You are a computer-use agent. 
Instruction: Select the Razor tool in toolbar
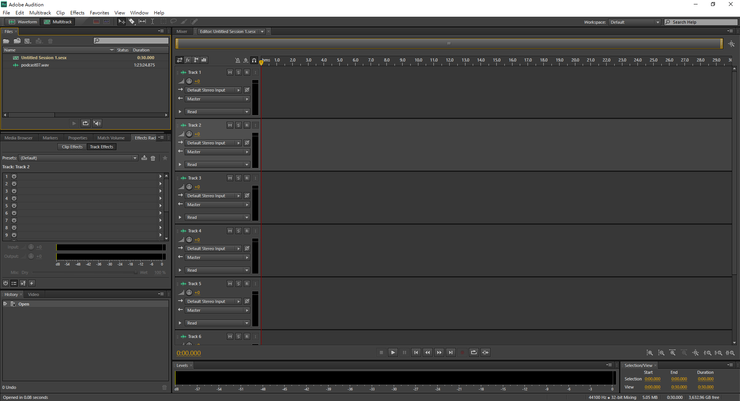(132, 22)
